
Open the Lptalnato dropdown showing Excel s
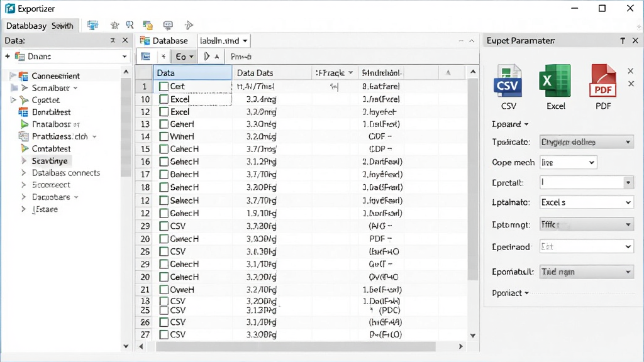click(x=587, y=202)
